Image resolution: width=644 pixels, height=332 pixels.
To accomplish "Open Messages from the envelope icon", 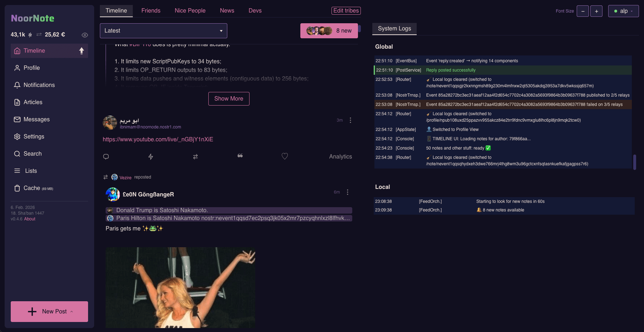I will (17, 119).
